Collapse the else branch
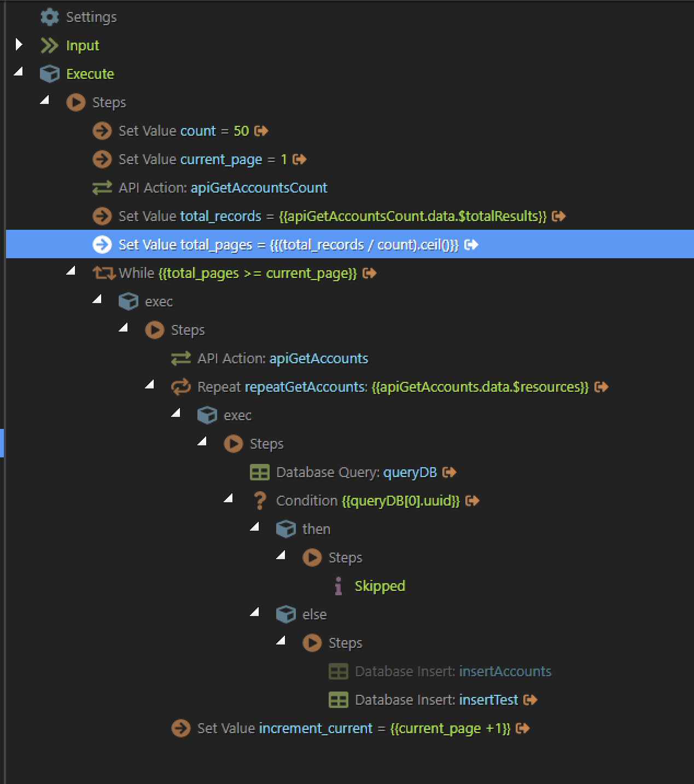Screen dimensions: 694x784 coord(255,612)
